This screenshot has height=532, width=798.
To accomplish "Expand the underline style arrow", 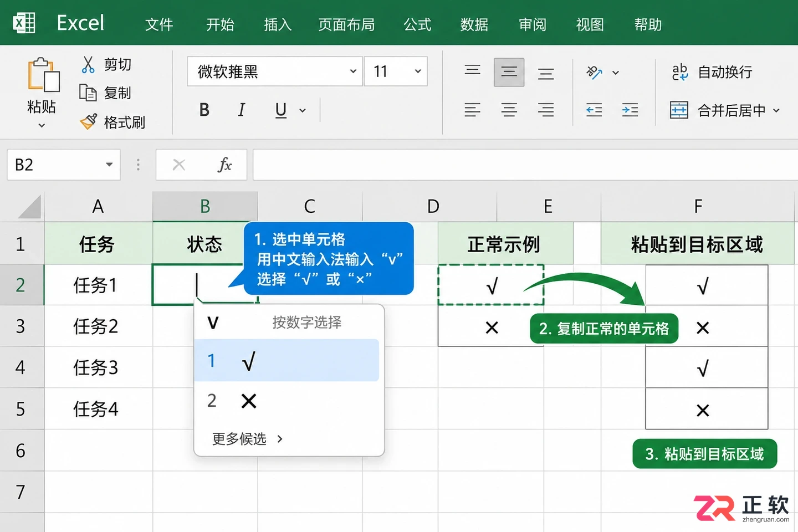I will pyautogui.click(x=303, y=110).
